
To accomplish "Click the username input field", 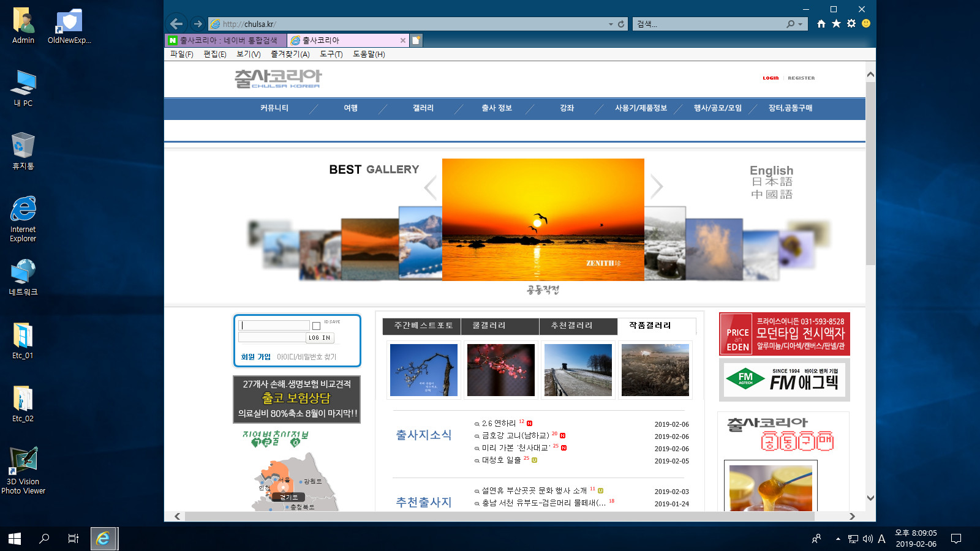I will (x=274, y=326).
